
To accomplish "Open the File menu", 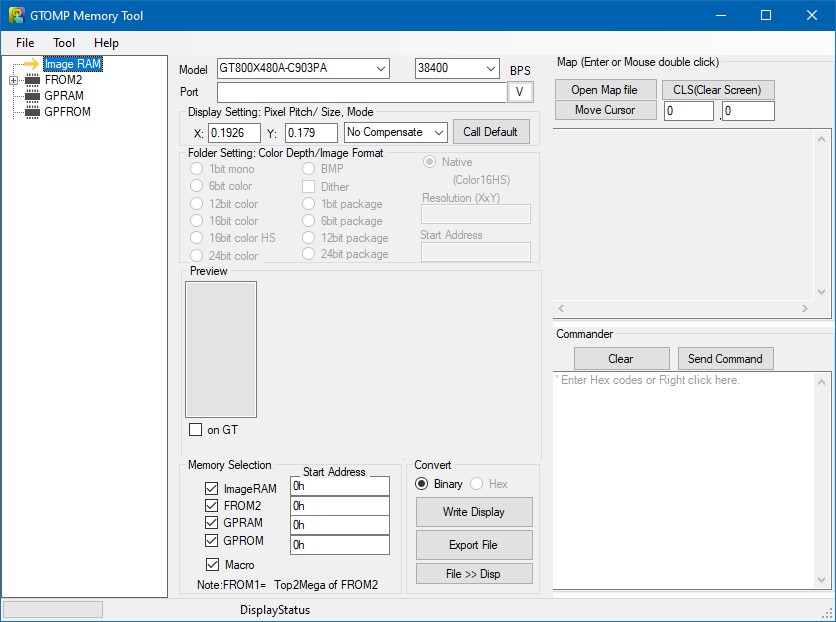I will coord(25,43).
